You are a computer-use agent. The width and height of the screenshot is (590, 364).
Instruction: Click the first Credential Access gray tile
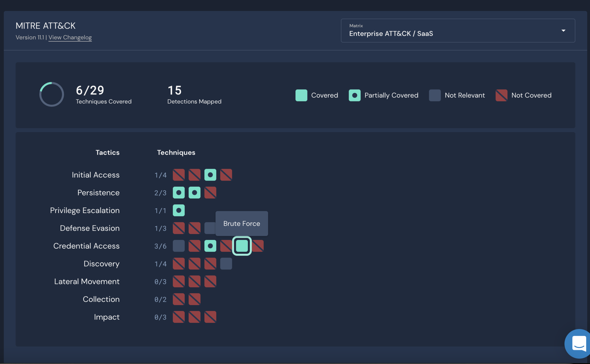[179, 246]
